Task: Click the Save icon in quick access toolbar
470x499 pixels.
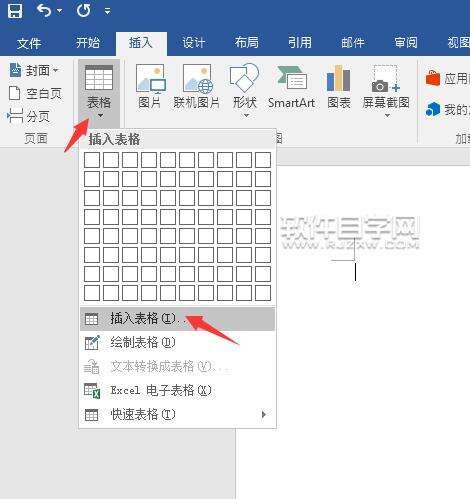Action: click(15, 11)
